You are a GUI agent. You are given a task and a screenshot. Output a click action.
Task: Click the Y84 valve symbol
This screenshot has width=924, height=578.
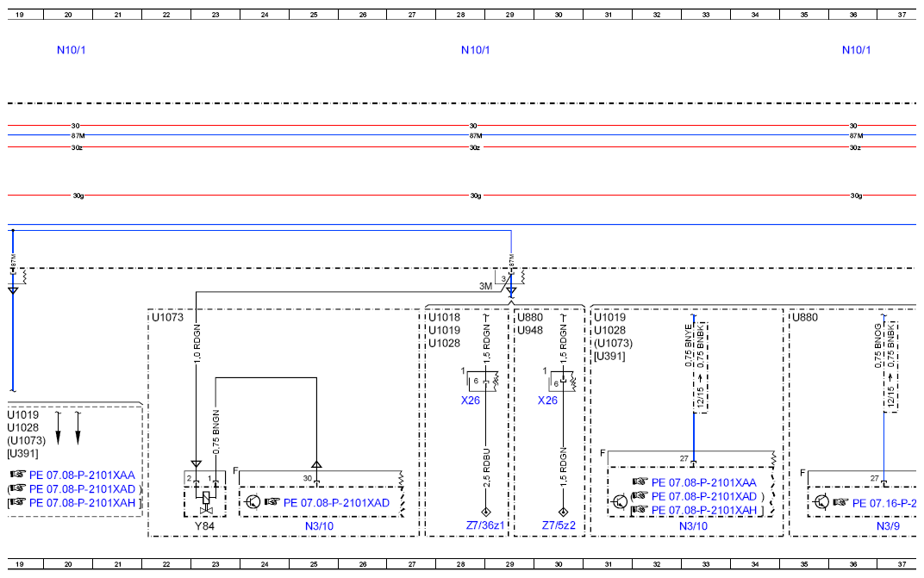click(205, 500)
